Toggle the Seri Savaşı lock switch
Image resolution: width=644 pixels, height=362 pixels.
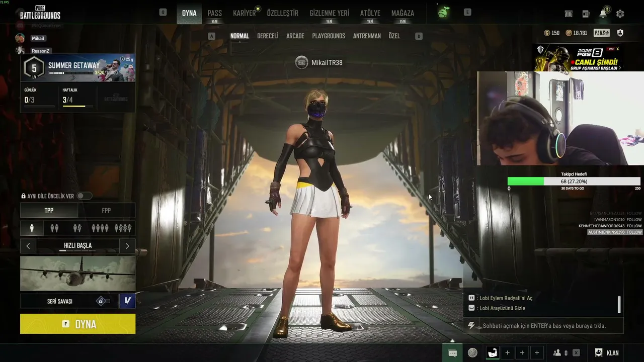(103, 301)
